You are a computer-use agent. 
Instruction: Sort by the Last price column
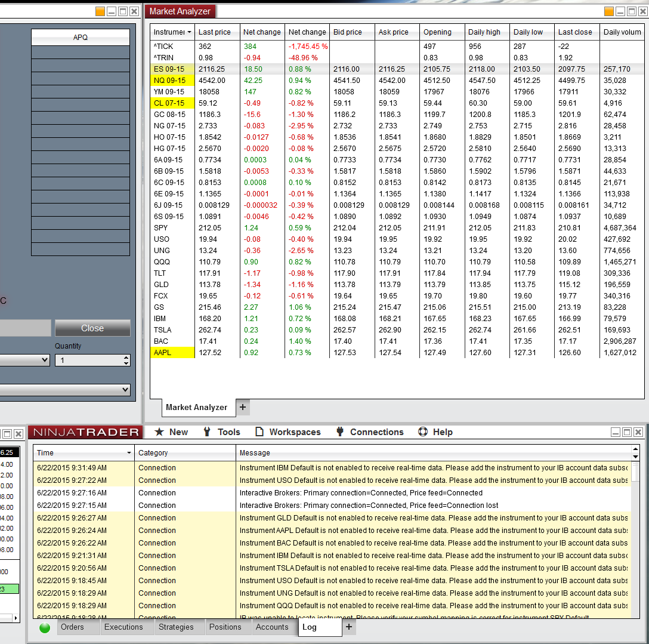pos(217,32)
